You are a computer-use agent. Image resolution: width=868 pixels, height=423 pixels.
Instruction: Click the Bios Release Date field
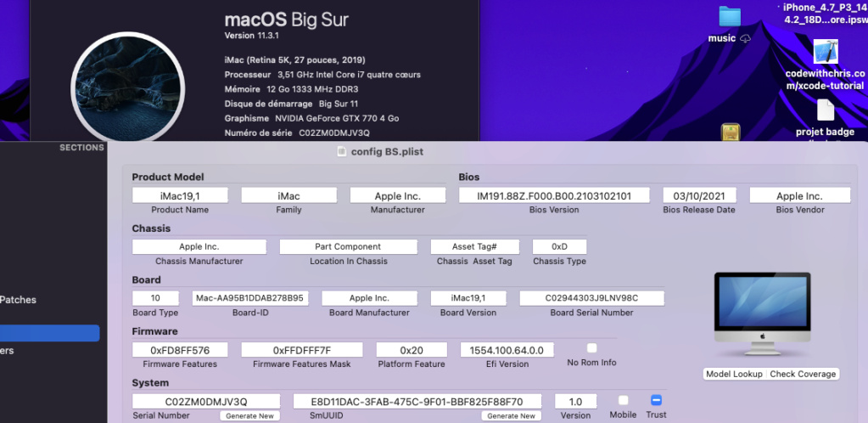tap(700, 195)
